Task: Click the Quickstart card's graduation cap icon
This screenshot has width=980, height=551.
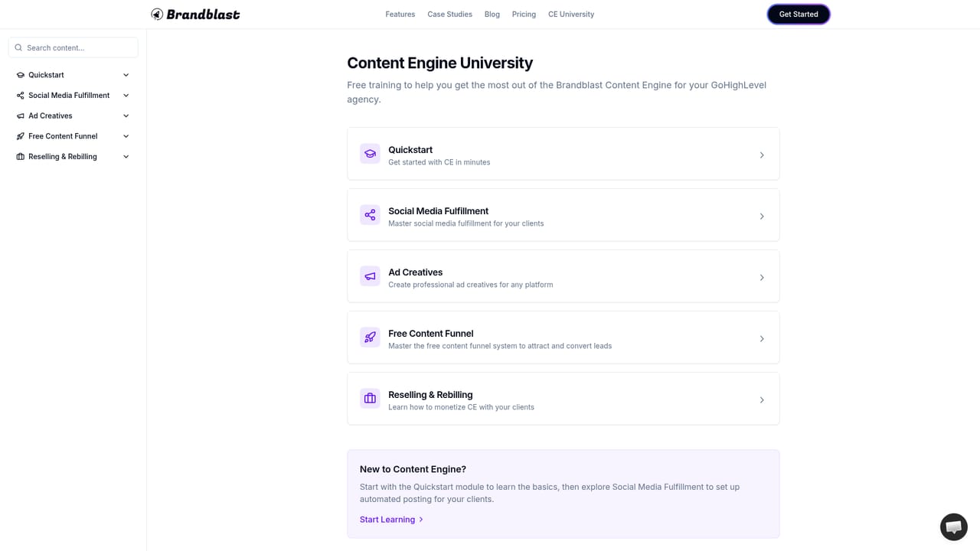Action: point(370,154)
